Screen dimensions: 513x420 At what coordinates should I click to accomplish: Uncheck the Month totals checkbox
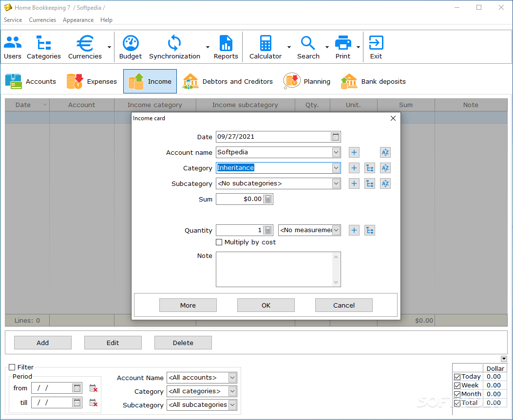457,395
